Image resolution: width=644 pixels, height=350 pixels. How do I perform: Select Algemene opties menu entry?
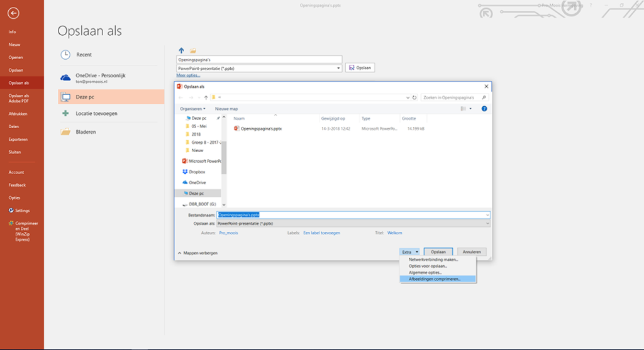click(425, 272)
